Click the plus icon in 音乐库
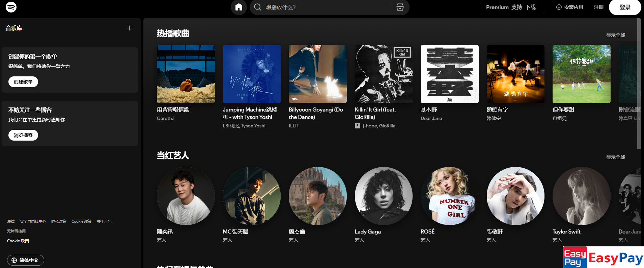This screenshot has width=644, height=268. coord(130,28)
